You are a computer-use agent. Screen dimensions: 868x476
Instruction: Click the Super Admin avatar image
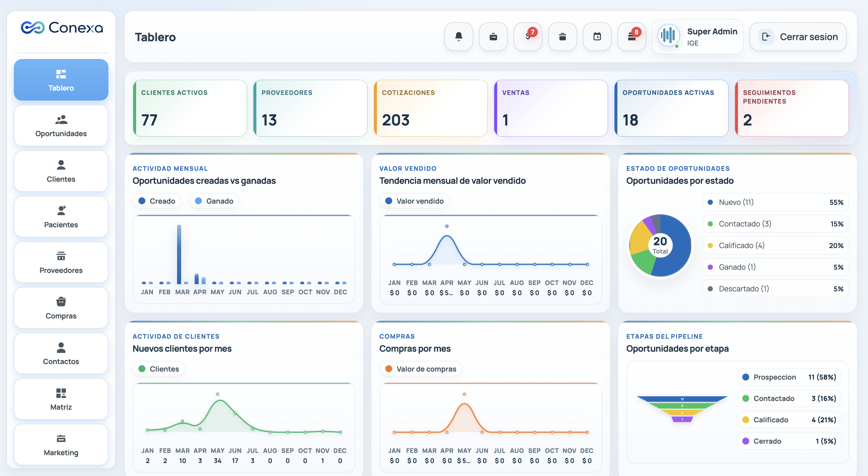click(668, 35)
